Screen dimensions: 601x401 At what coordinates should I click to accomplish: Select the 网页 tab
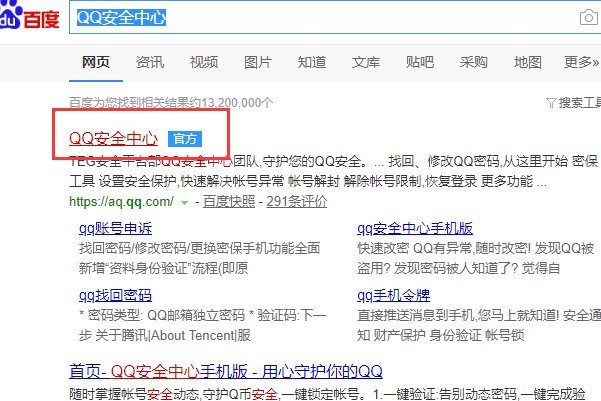(x=96, y=62)
